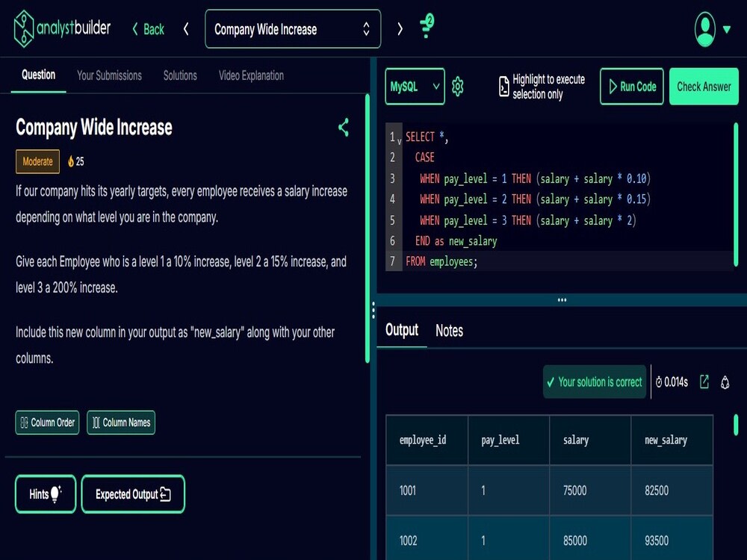Screen dimensions: 747x560
Task: Open Company Wide Increase question dropdown
Action: point(293,29)
